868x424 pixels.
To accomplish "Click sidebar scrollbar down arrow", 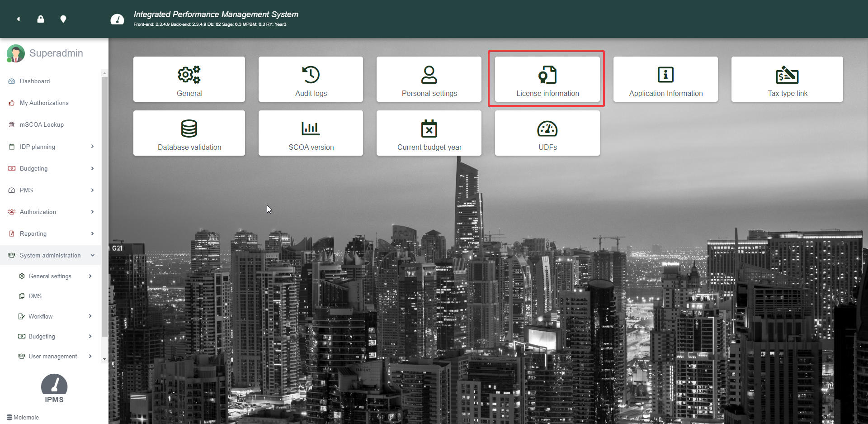I will (104, 359).
